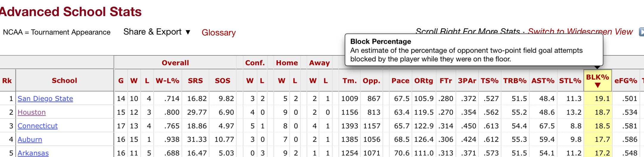The width and height of the screenshot is (644, 157).
Task: Open the Connecticut school link
Action: point(38,126)
